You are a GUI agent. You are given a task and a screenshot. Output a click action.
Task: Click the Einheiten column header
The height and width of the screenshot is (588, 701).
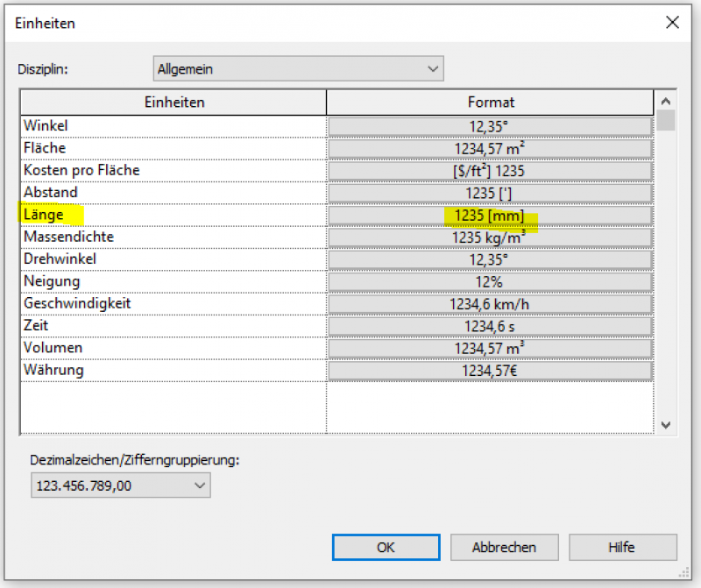coord(173,103)
